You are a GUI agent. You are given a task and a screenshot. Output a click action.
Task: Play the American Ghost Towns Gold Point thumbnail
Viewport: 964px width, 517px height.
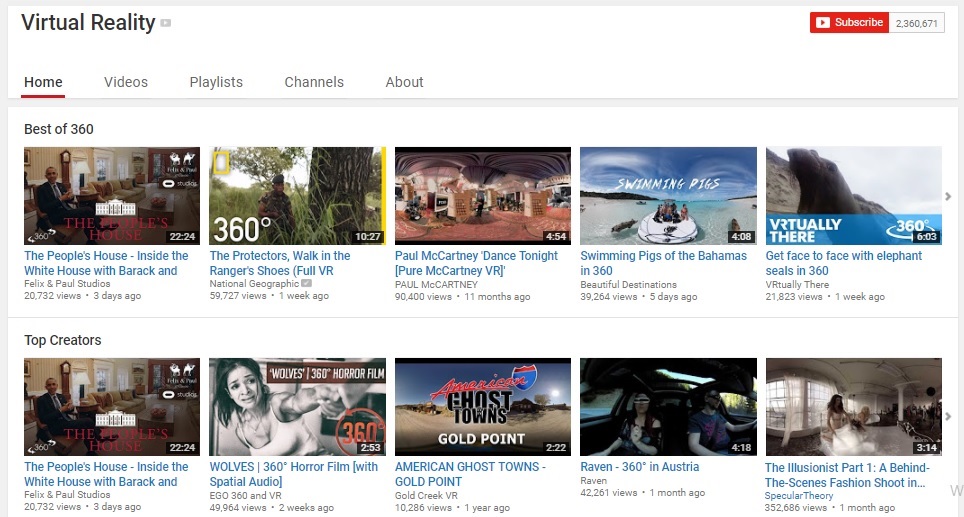483,407
